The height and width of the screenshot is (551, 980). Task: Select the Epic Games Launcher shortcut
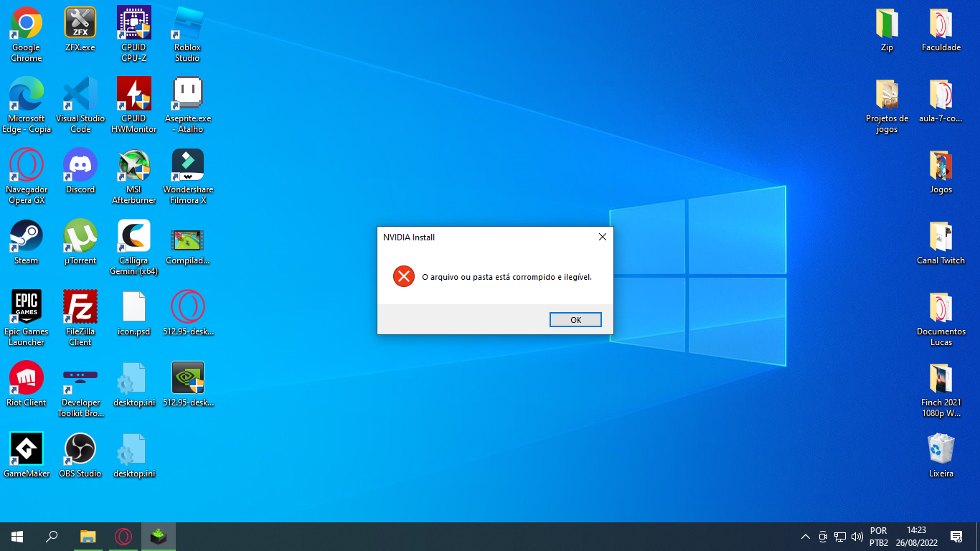pos(27,319)
